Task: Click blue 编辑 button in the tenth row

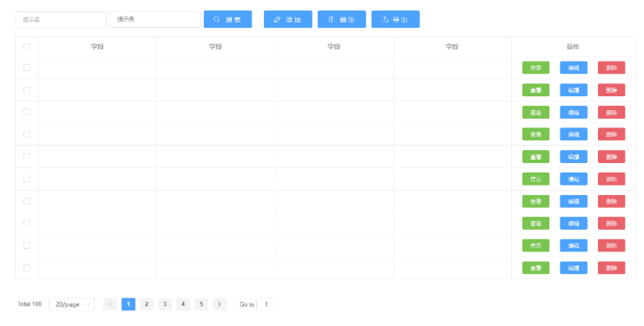Action: coord(574,268)
